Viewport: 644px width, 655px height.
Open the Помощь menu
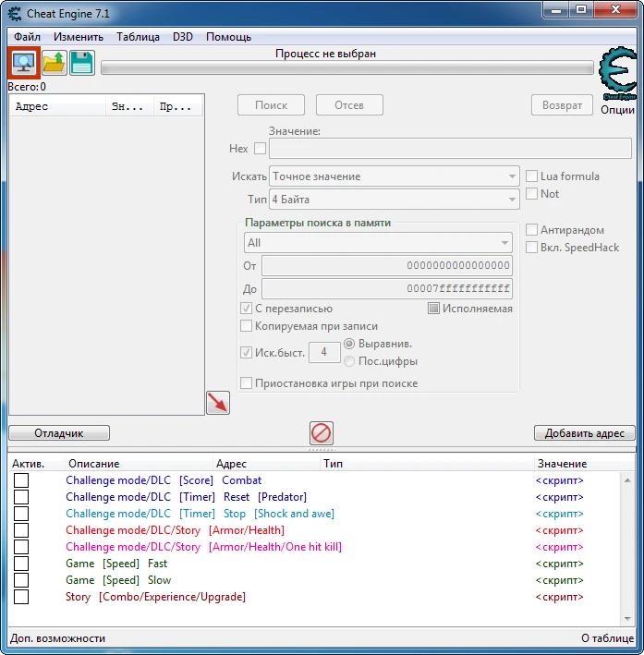click(x=228, y=37)
